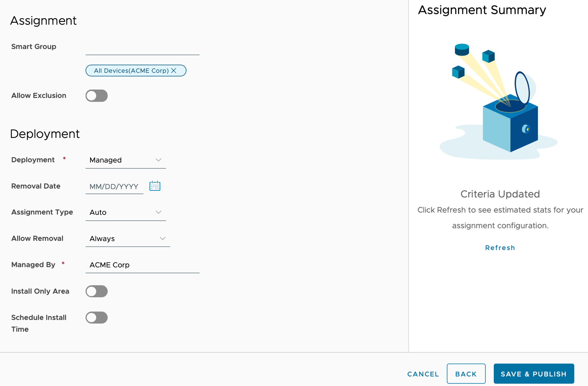Image resolution: width=588 pixels, height=386 pixels.
Task: Select the All Devices(ACME Corp) smart group chip
Action: (x=131, y=70)
